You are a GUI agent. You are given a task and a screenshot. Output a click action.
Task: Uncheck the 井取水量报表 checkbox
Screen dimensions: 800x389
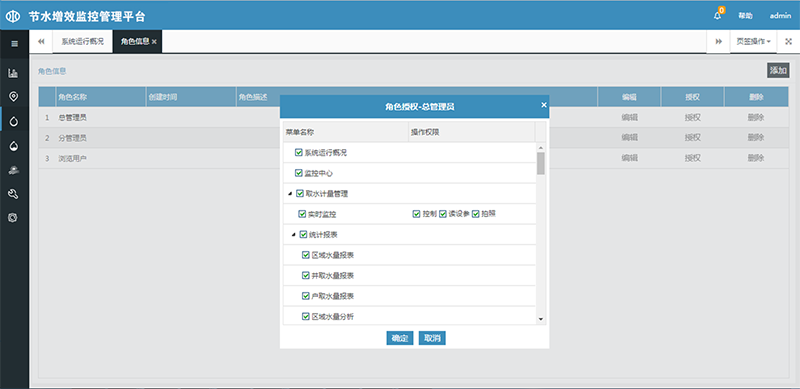pos(306,275)
